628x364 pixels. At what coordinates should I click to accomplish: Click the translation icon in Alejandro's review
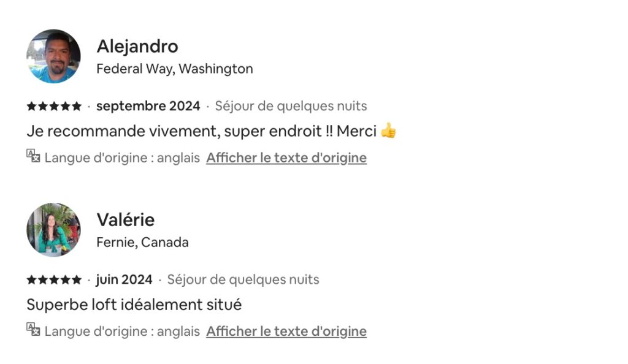coord(33,156)
